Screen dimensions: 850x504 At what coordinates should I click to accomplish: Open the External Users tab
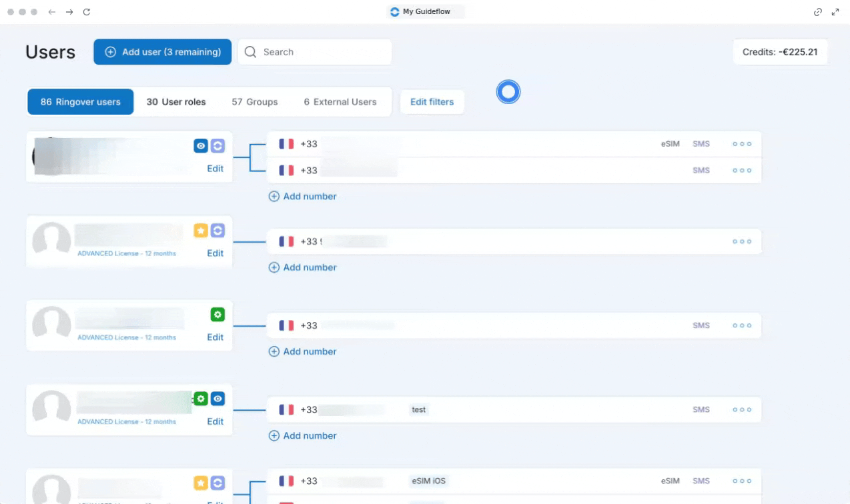(340, 102)
